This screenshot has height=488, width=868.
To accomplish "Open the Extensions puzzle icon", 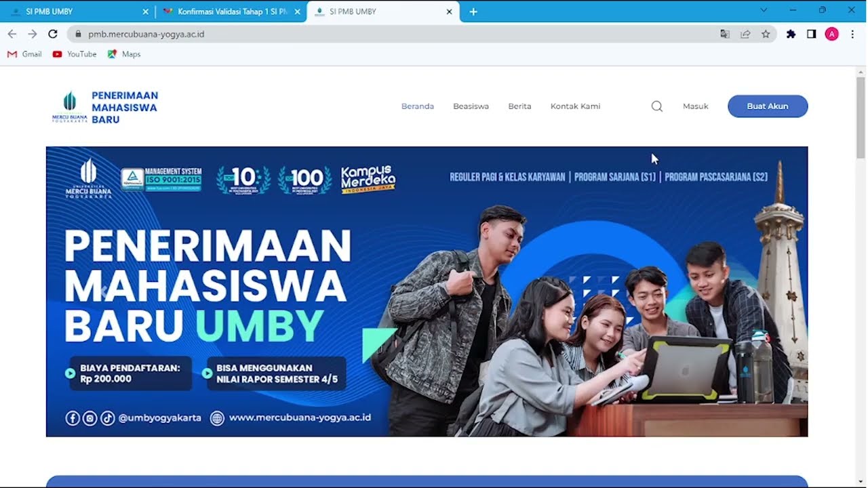I will click(x=791, y=34).
